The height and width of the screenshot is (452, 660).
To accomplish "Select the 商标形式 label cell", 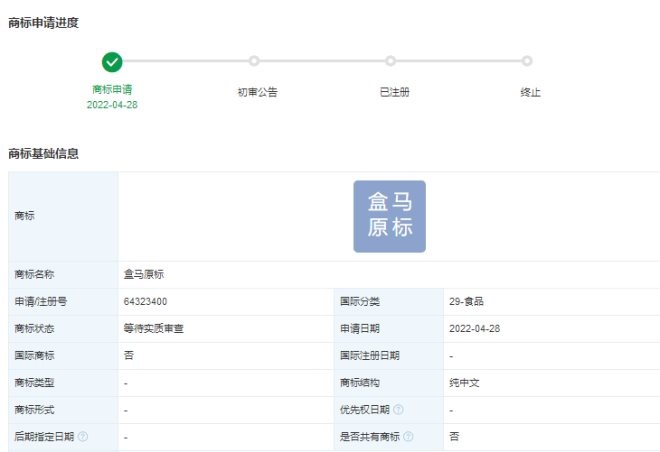I will point(63,409).
